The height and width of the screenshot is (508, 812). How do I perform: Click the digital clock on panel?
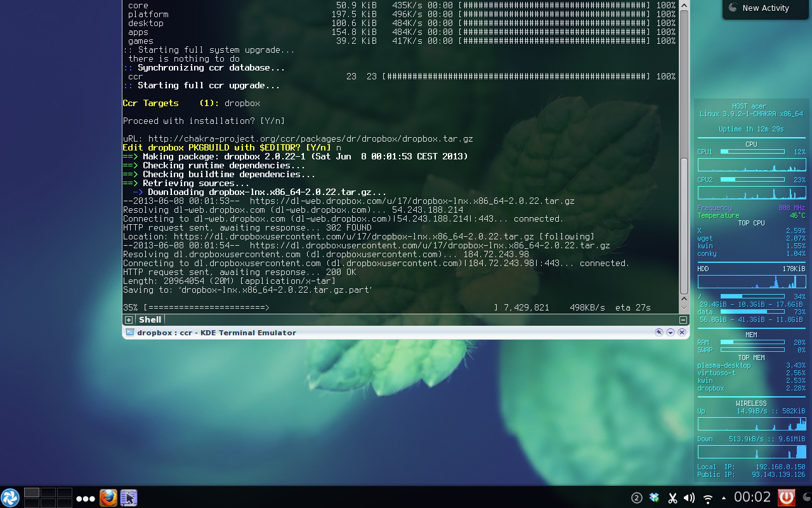pyautogui.click(x=752, y=497)
